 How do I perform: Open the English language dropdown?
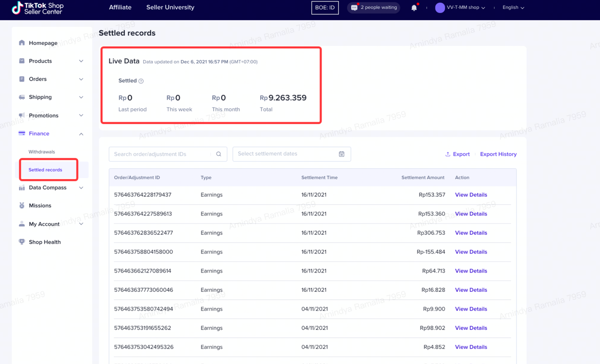click(x=513, y=7)
